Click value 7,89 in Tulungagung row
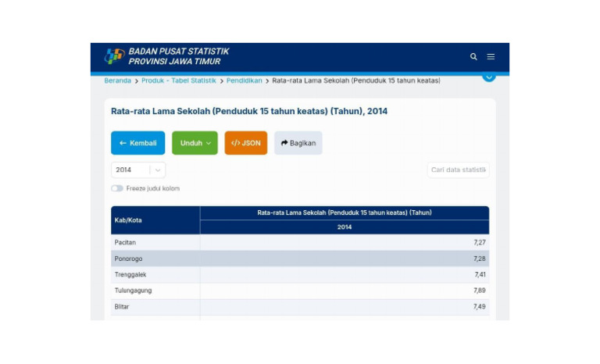Viewport: 600px width, 364px height. coord(480,291)
